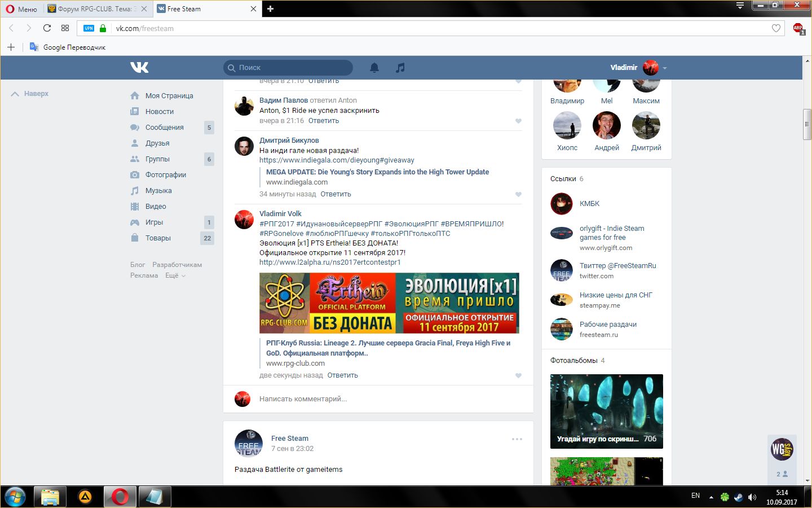Click the VK logo in header
Image resolution: width=812 pixels, height=508 pixels.
pos(139,67)
